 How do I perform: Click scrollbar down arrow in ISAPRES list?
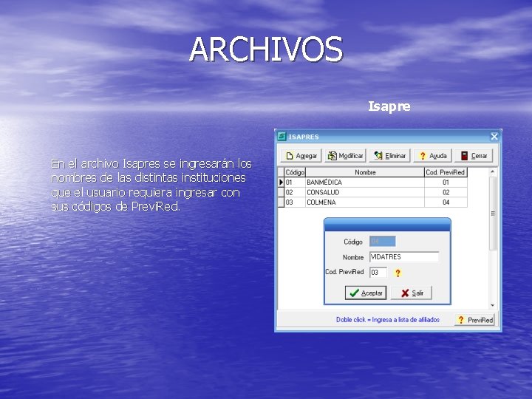click(x=493, y=305)
